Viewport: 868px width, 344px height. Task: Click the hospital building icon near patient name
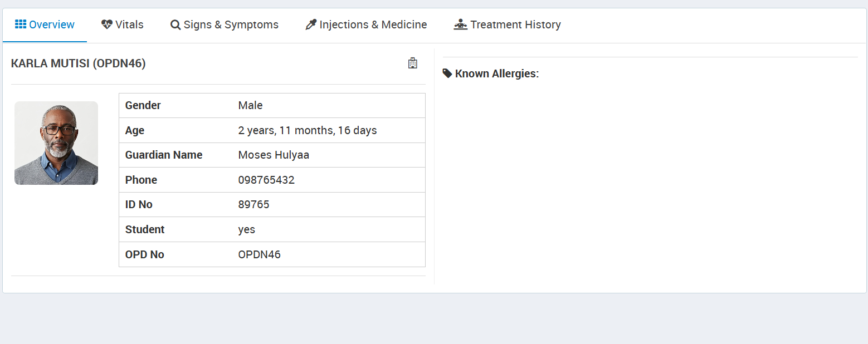[x=412, y=63]
